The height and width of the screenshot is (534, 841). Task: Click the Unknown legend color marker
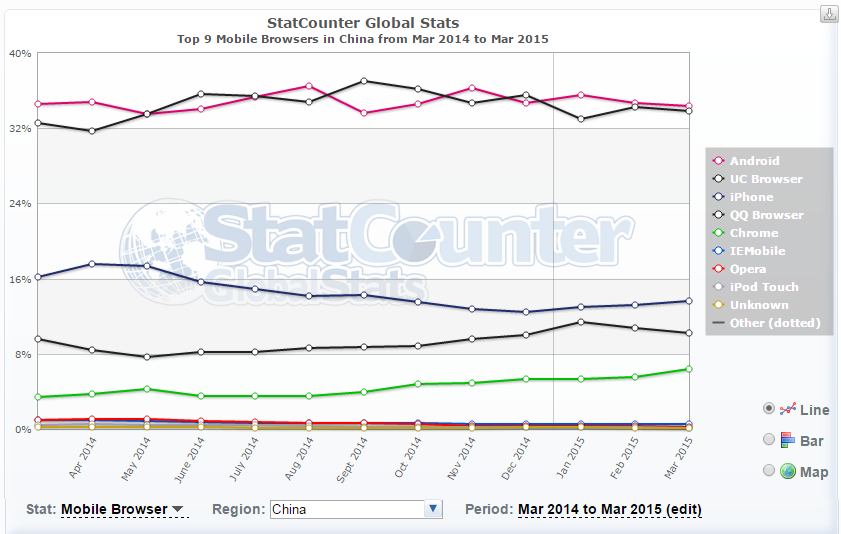[718, 305]
